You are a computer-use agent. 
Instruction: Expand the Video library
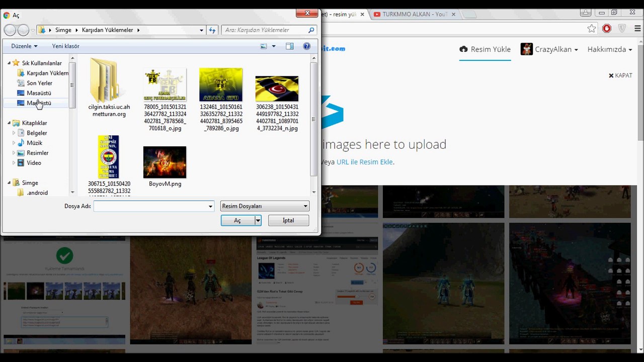click(x=14, y=163)
